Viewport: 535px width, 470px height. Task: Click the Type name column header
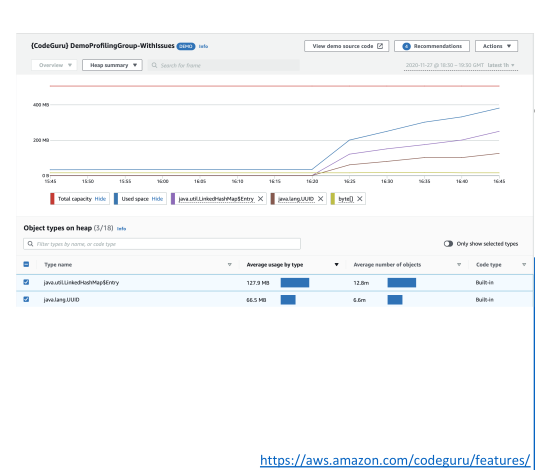click(58, 265)
